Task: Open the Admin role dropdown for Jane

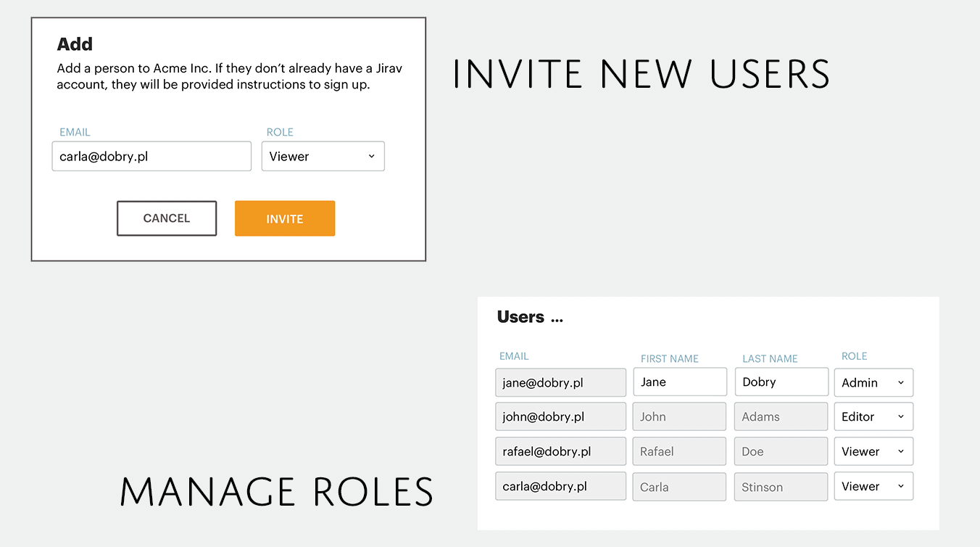Action: 873,382
